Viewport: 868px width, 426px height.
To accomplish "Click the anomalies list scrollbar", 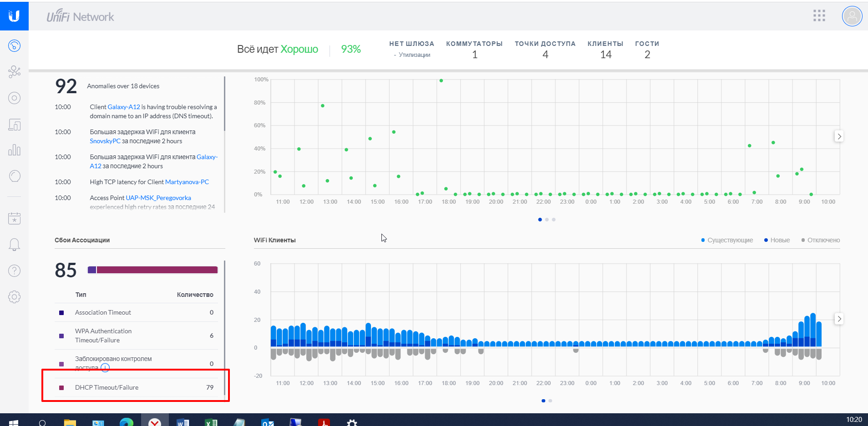I will (224, 104).
